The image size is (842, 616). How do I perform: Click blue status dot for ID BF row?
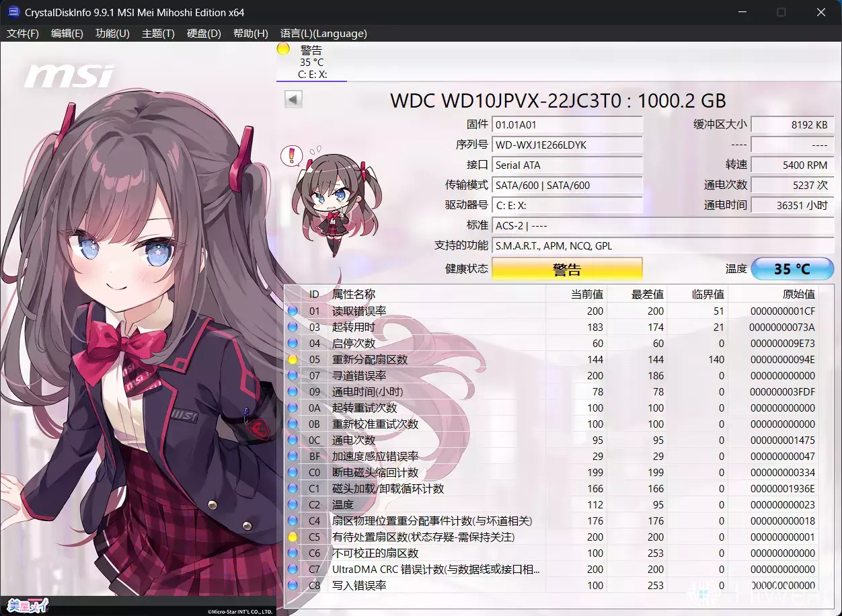293,456
